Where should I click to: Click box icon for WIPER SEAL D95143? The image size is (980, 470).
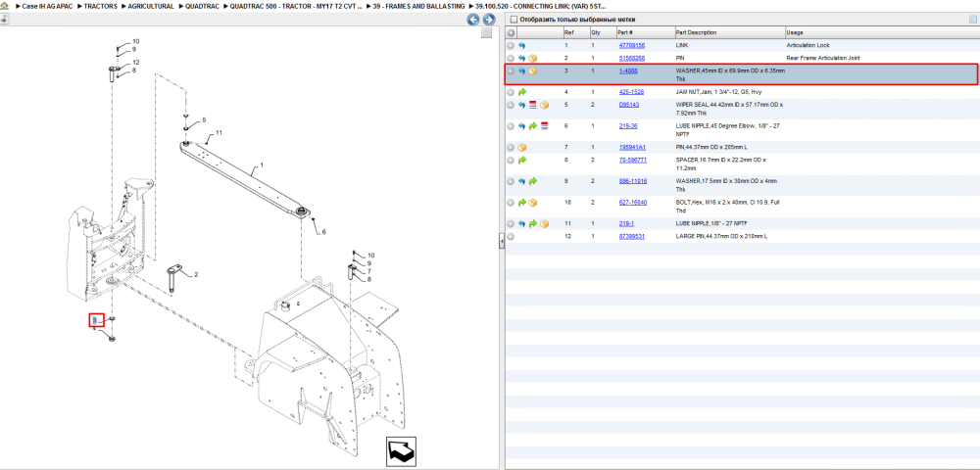coord(544,105)
